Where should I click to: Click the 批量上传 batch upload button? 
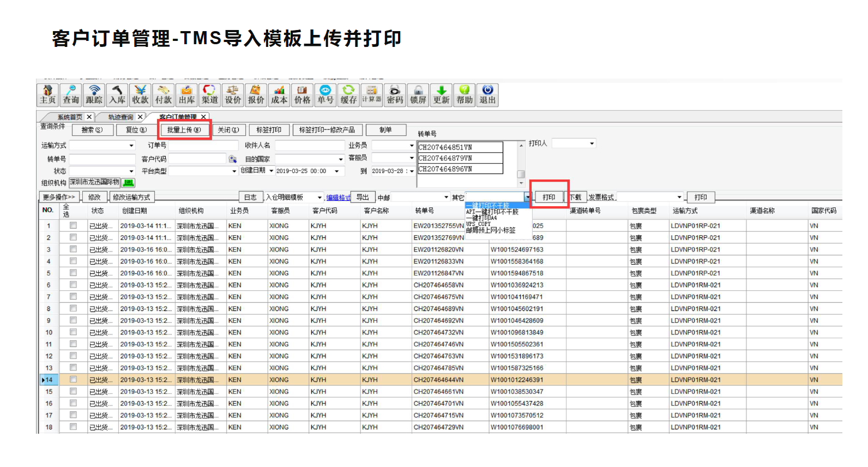184,130
